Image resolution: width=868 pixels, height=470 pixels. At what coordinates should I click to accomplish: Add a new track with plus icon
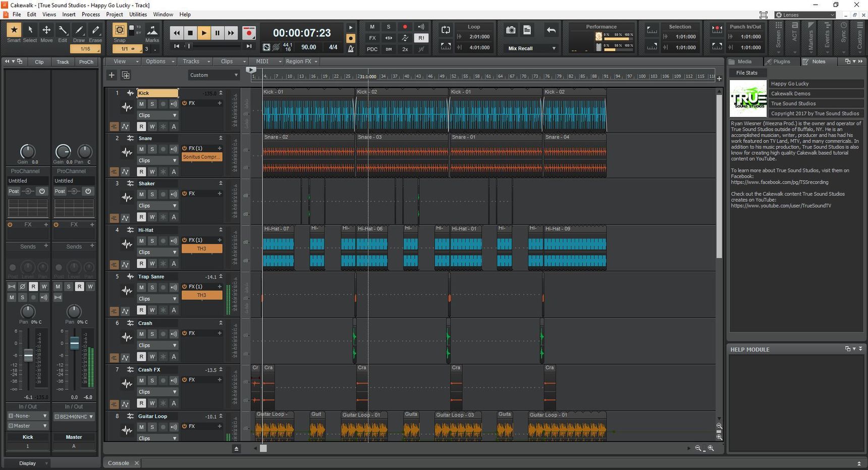coord(112,75)
